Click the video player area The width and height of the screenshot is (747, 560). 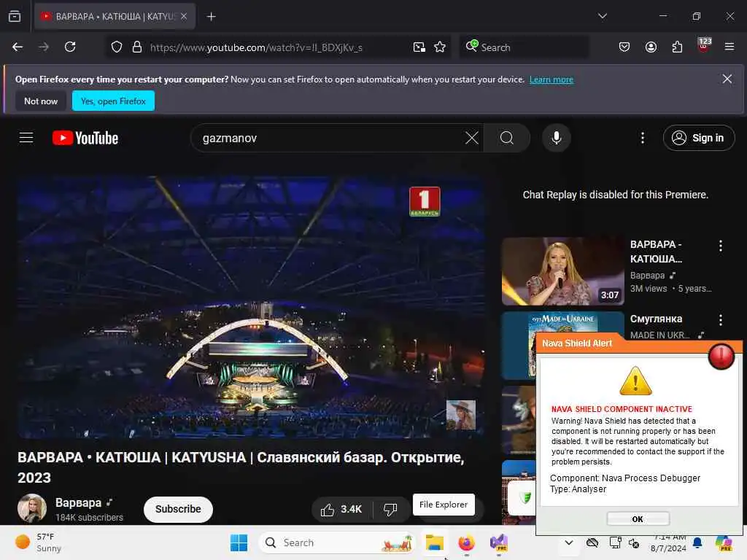tap(251, 307)
